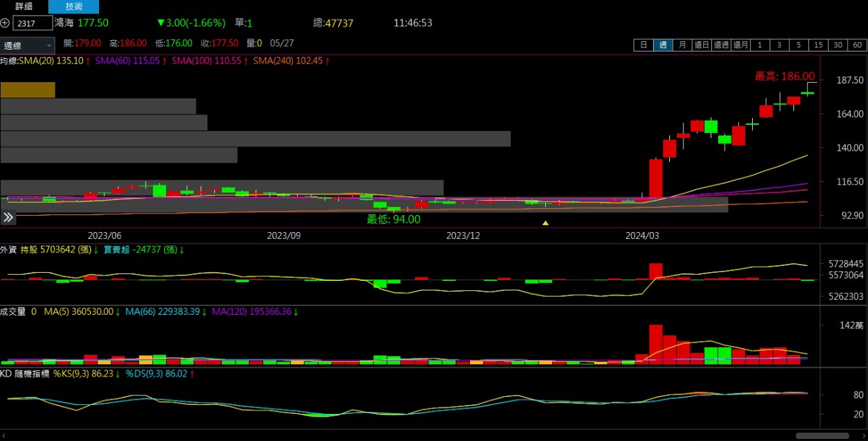Click the gold volume-profile bar at top

click(28, 90)
